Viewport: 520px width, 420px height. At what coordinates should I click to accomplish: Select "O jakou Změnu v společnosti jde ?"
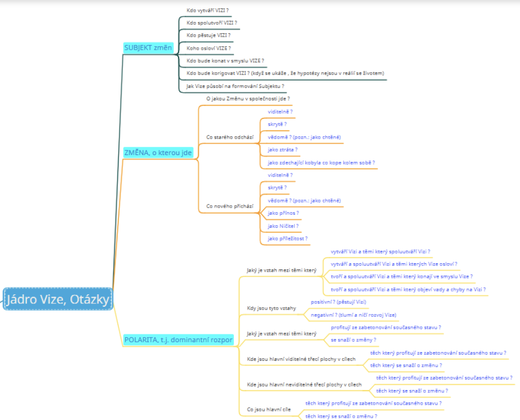(x=248, y=99)
